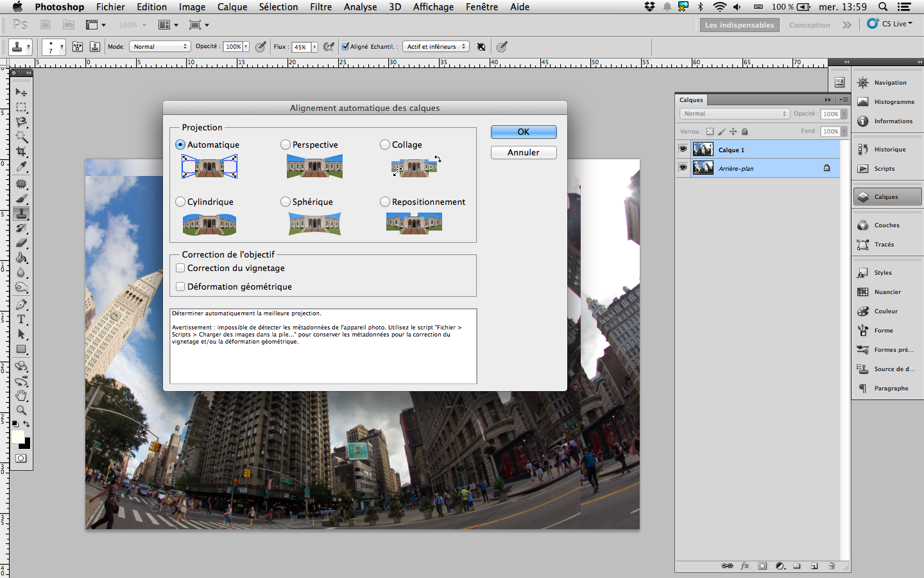
Task: Select the Move tool in the toolbox
Action: (21, 92)
